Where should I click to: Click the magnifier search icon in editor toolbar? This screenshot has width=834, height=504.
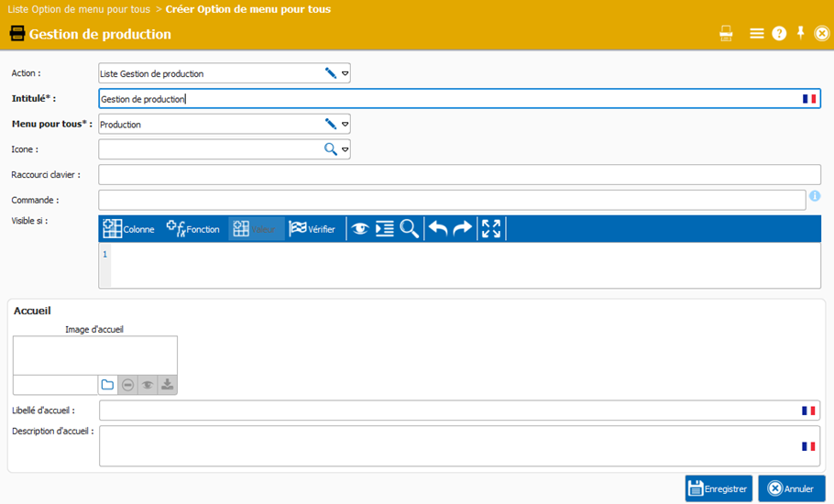[409, 229]
